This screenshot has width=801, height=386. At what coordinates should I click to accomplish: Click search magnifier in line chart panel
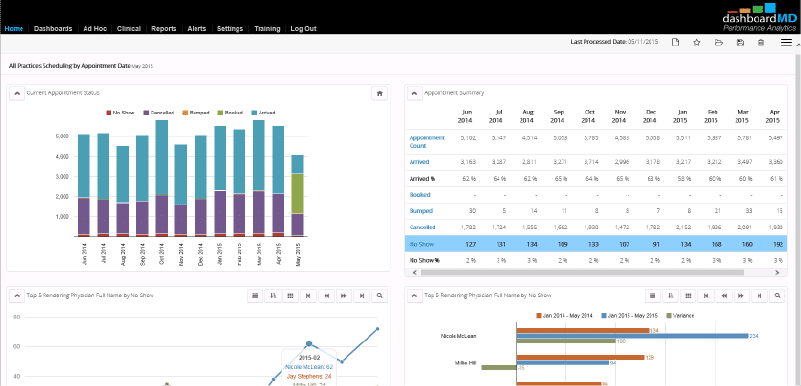379,296
